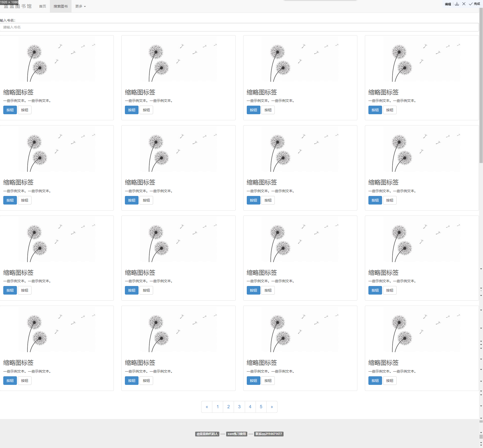The image size is (483, 448).
Task: Click the @蓝蓝的代码人 footer badge
Action: (x=207, y=434)
